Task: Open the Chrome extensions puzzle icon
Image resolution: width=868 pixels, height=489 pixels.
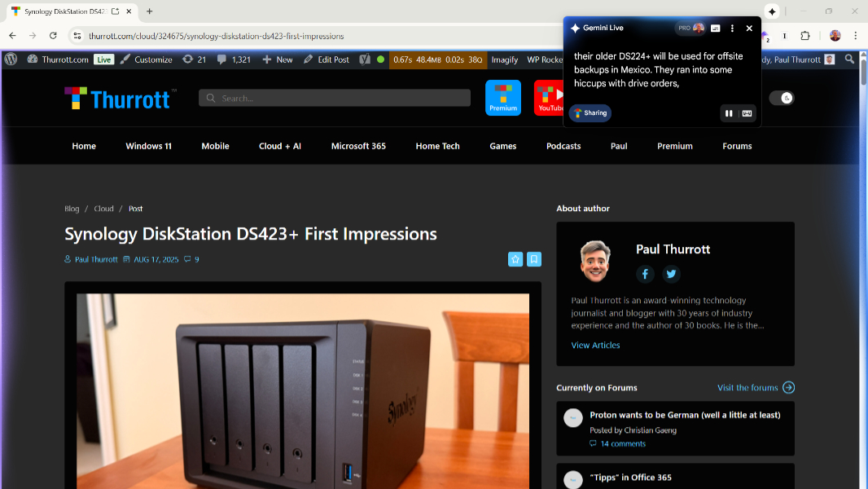Action: [x=804, y=36]
